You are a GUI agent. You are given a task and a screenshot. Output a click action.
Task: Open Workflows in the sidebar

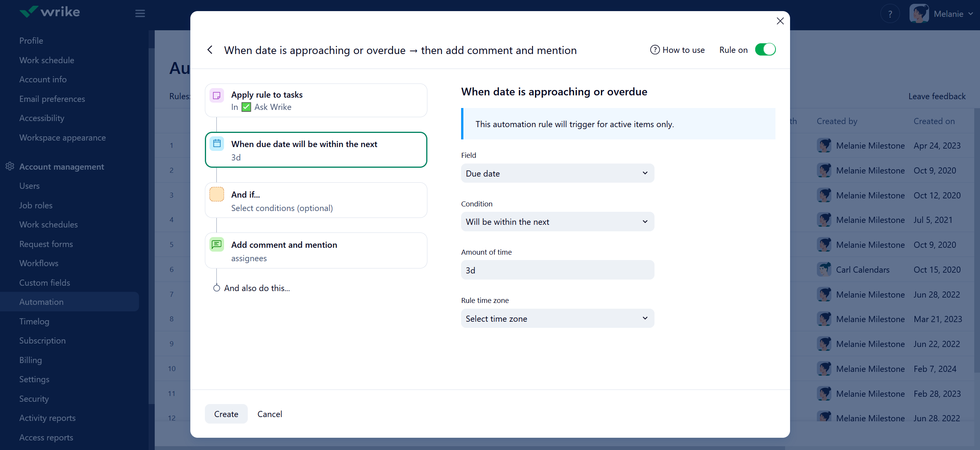point(39,263)
